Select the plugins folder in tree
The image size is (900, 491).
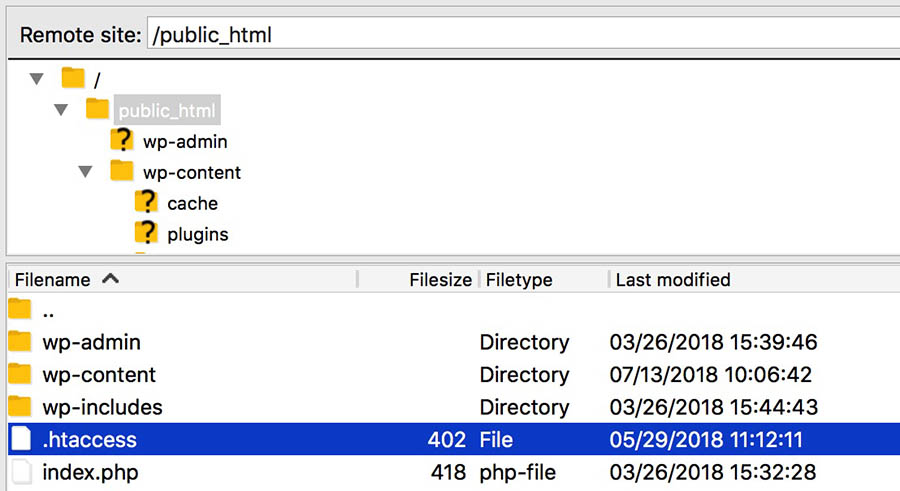[x=197, y=235]
